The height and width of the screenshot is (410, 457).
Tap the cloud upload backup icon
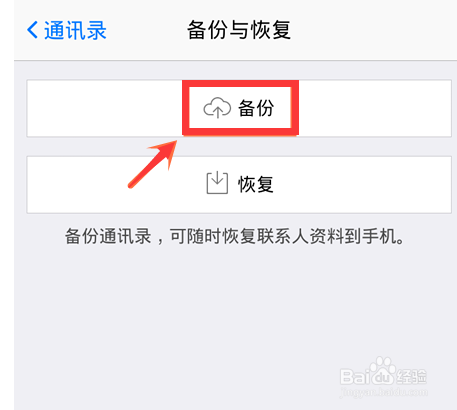[217, 108]
